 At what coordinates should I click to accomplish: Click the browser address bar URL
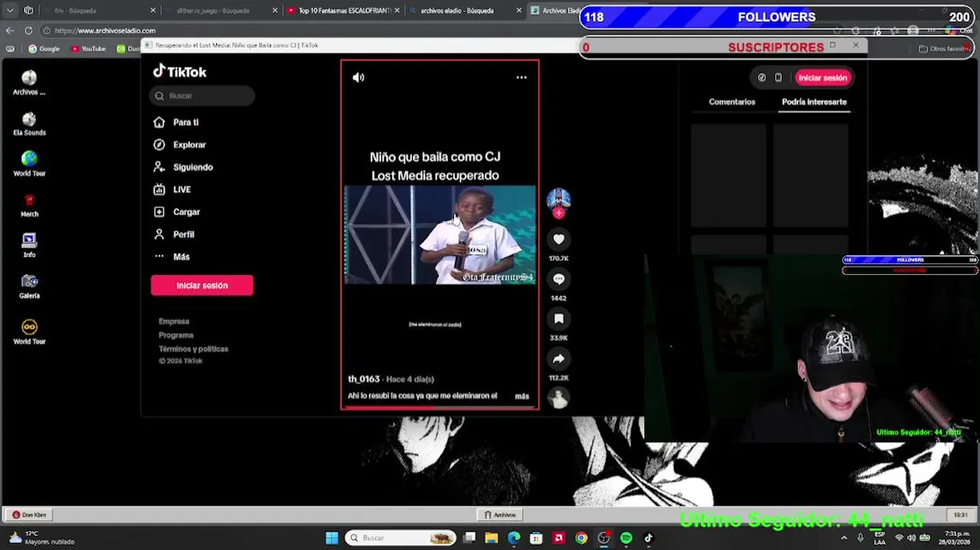pyautogui.click(x=105, y=31)
